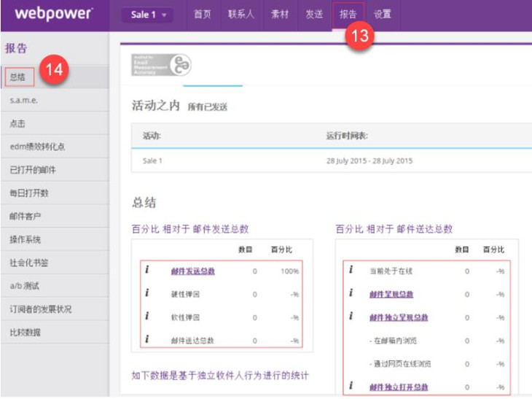
Task: Switch to the 素材 tab
Action: click(280, 15)
